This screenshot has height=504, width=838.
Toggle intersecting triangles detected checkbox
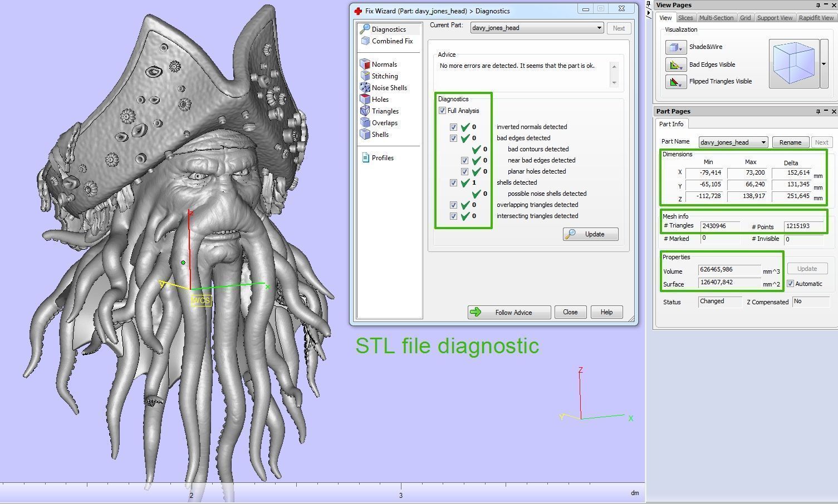click(x=453, y=216)
